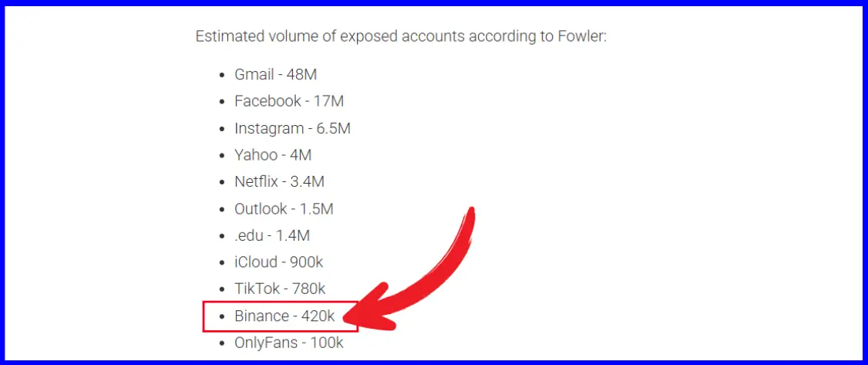Click the bullet before the OnlyFans entry
Screen dimensions: 868x365
224,343
